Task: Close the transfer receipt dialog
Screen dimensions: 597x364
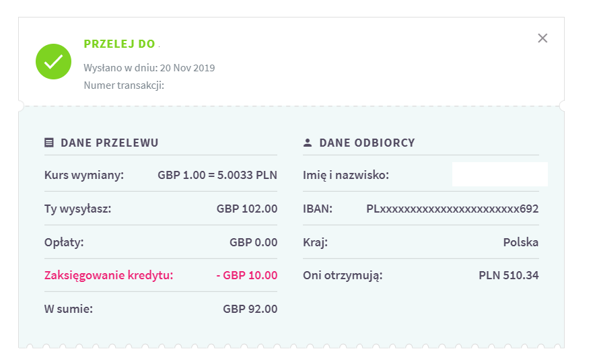Action: [542, 38]
